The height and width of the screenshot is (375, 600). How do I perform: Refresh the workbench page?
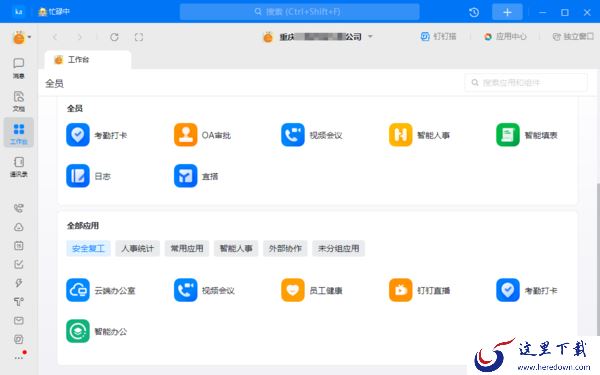tap(114, 37)
